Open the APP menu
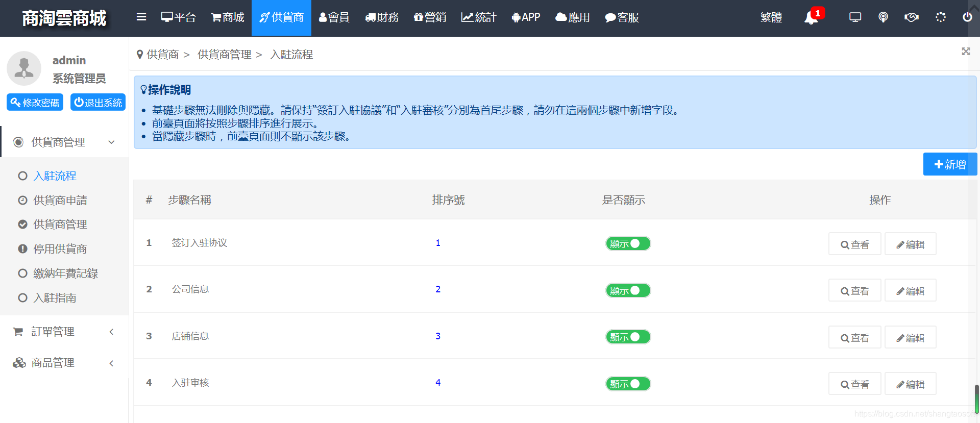 coord(526,17)
